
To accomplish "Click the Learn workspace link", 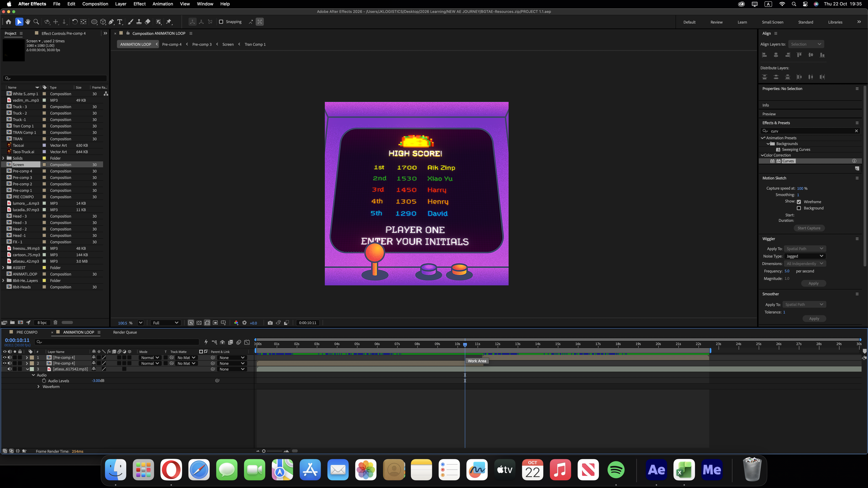I will coord(742,22).
